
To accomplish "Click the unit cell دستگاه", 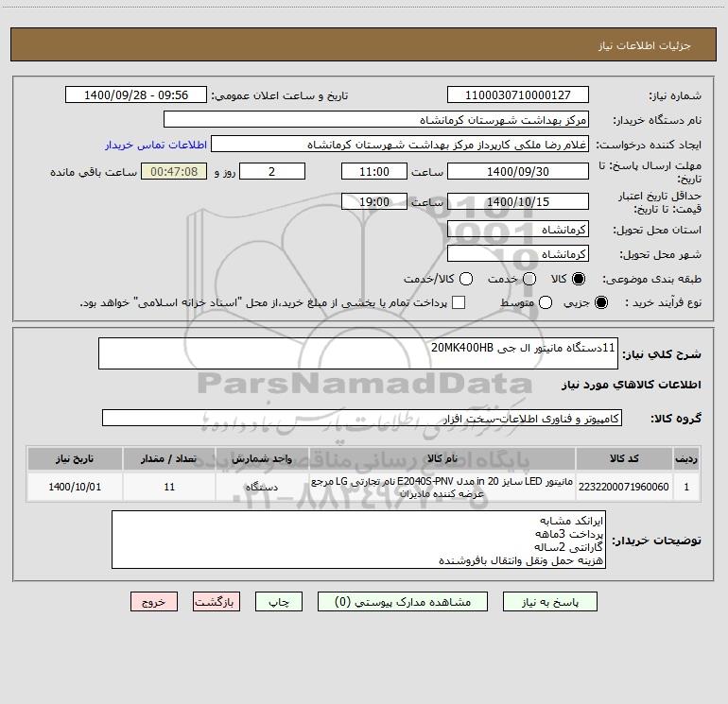I will 262,487.
